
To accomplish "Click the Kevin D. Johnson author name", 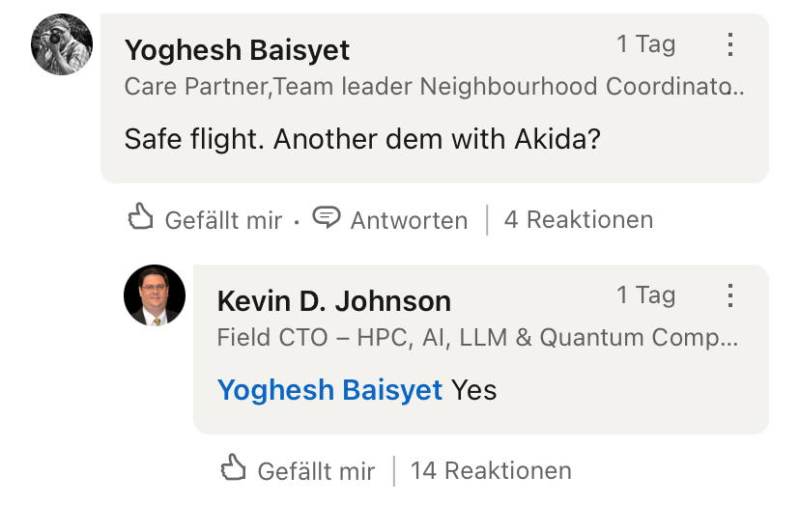I will coord(333,301).
